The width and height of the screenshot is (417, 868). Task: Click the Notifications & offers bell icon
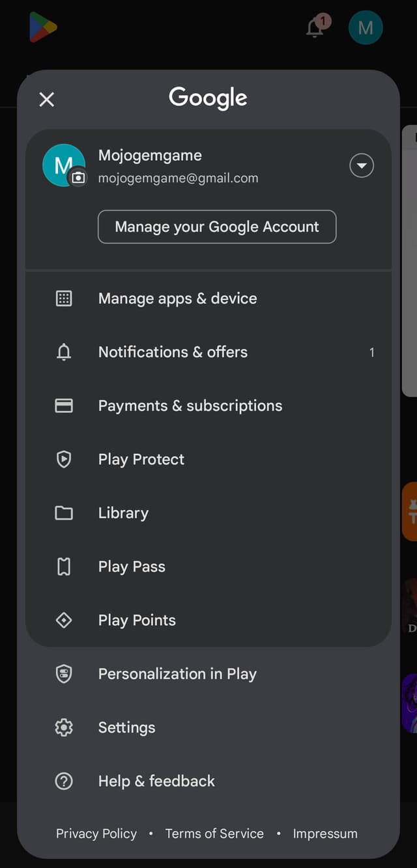[x=64, y=352]
